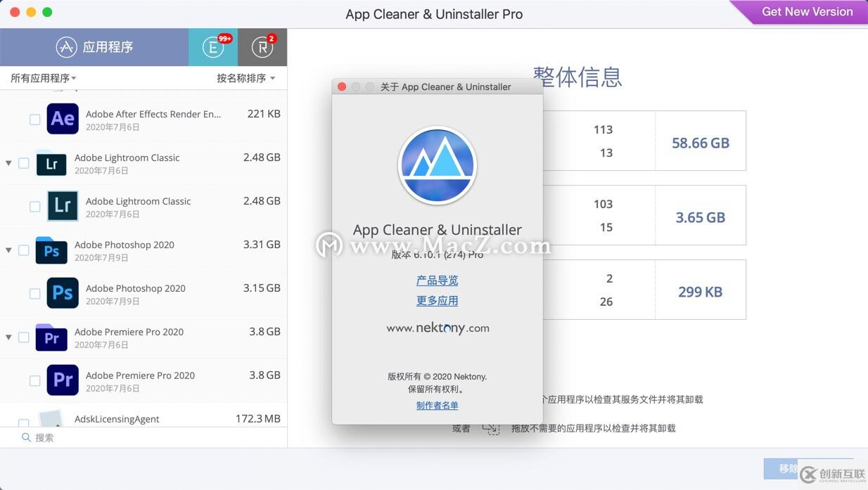Open the 产品导览 product tour link
The image size is (868, 490).
tap(438, 281)
